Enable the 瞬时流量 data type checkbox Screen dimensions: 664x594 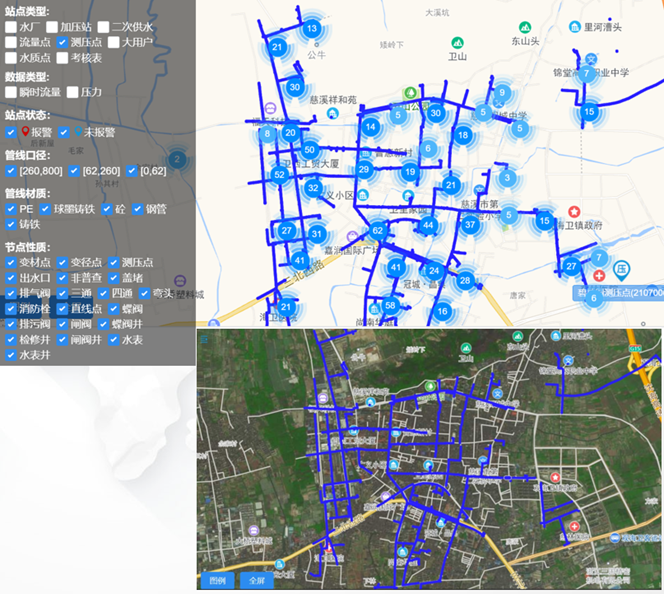[11, 92]
